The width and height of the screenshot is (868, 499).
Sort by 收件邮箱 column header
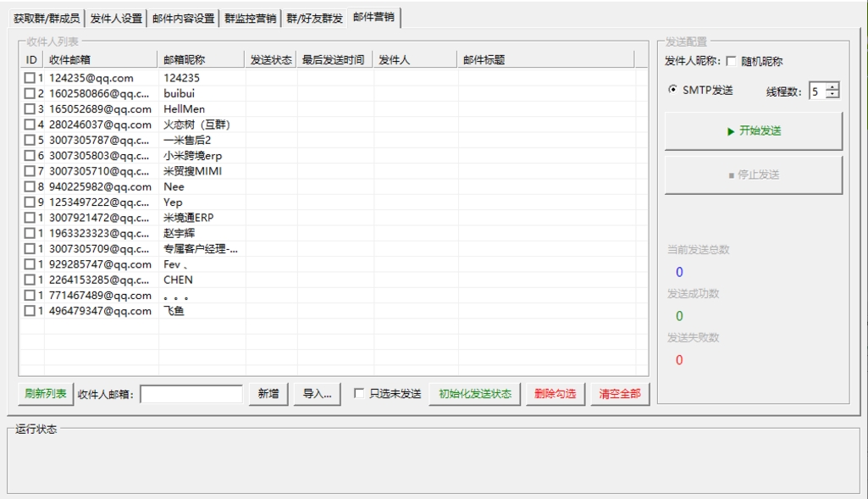pos(101,60)
